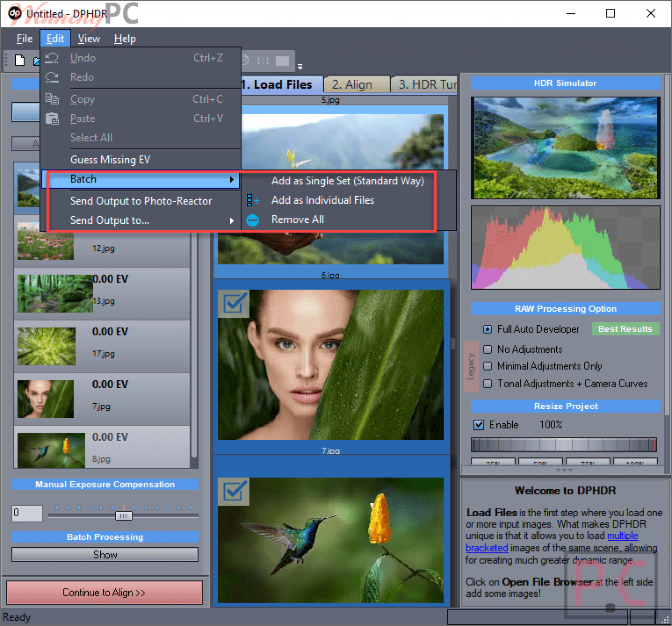
Task: Switch to the 2. Align tab
Action: tap(357, 84)
